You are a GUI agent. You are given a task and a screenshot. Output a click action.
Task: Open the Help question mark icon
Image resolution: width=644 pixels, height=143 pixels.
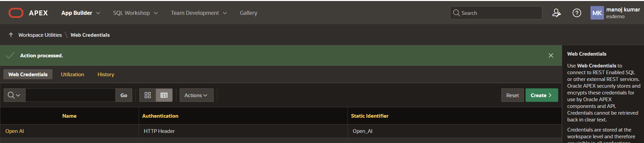(577, 13)
